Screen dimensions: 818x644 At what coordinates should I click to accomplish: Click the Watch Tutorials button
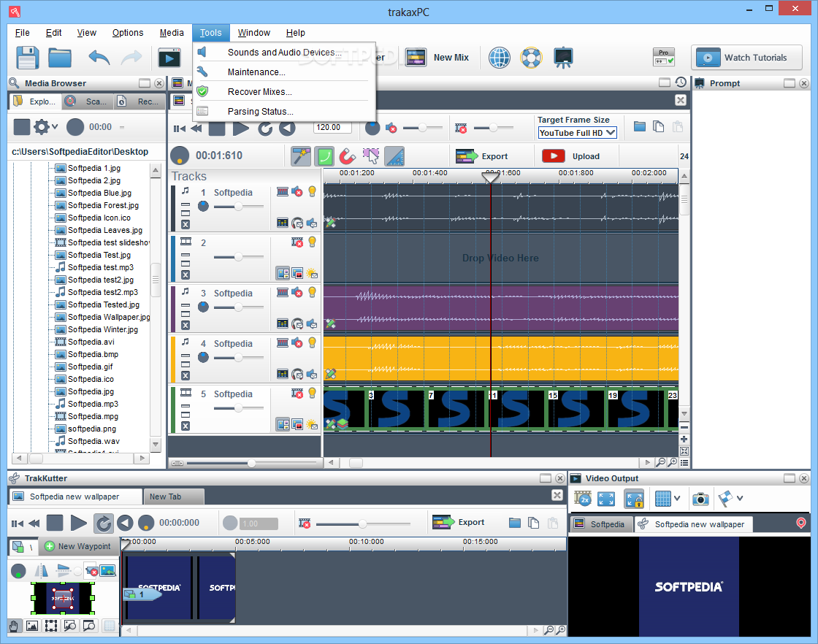[x=746, y=58]
